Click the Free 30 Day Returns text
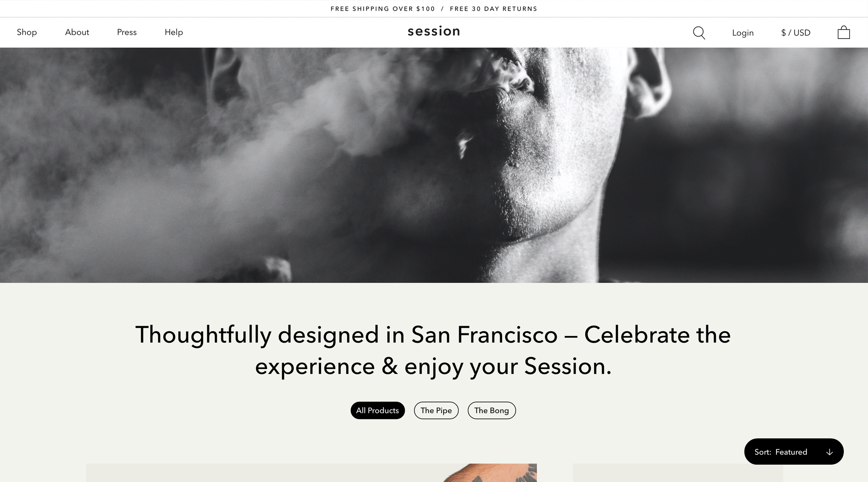 click(x=493, y=9)
